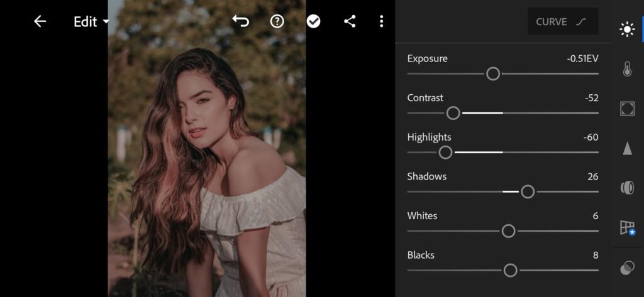Open the Geometry grid panel icon
644x297 pixels.
[628, 228]
